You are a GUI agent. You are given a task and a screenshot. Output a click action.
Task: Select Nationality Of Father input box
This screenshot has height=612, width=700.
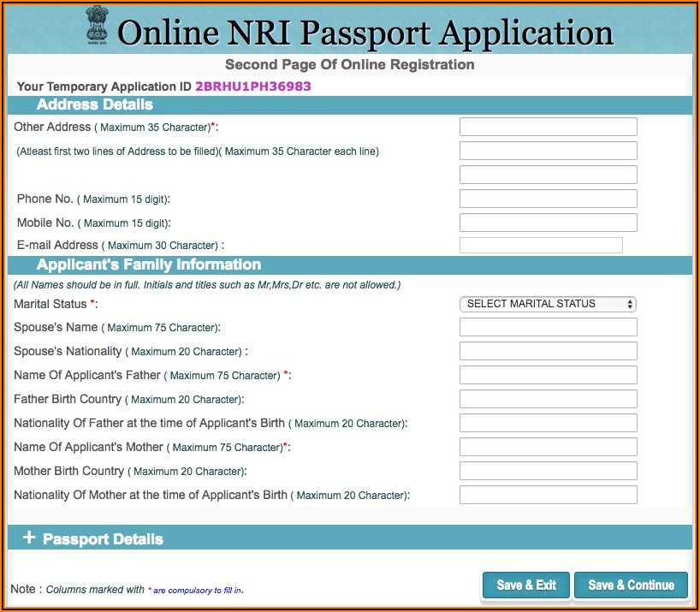tap(548, 423)
